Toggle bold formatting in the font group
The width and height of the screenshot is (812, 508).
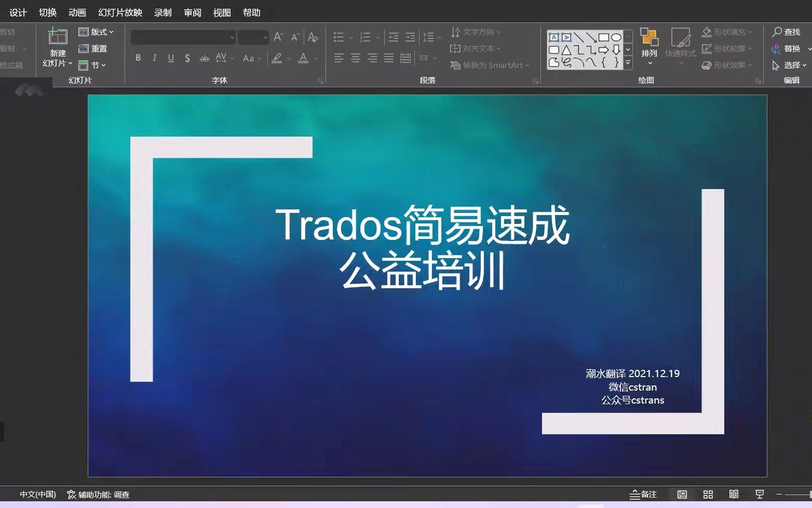pos(138,58)
